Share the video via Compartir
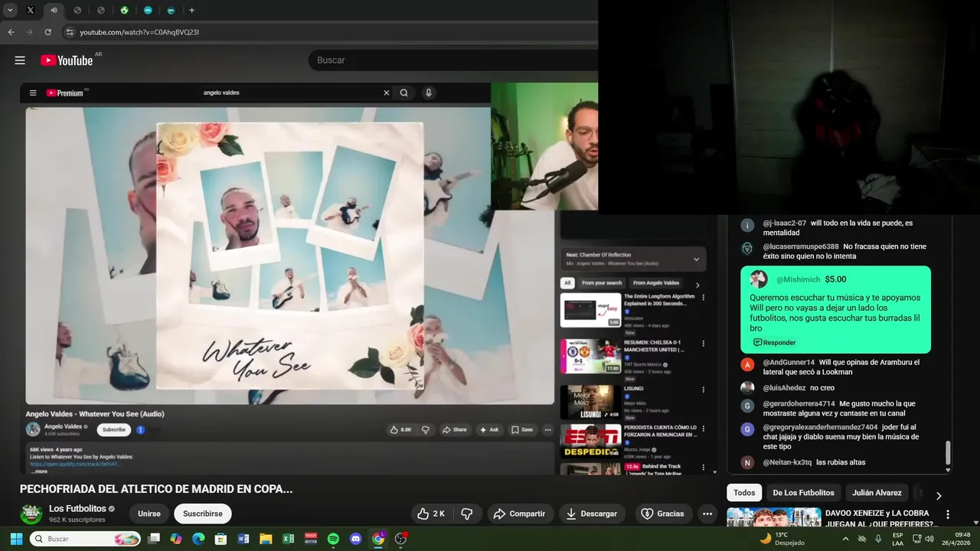The height and width of the screenshot is (551, 980). point(520,514)
